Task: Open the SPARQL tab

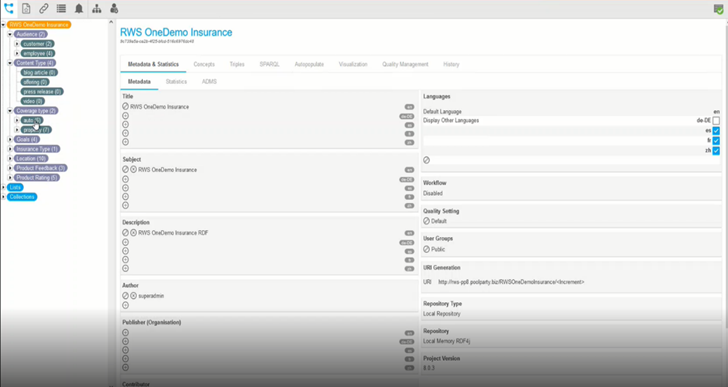Action: point(269,64)
